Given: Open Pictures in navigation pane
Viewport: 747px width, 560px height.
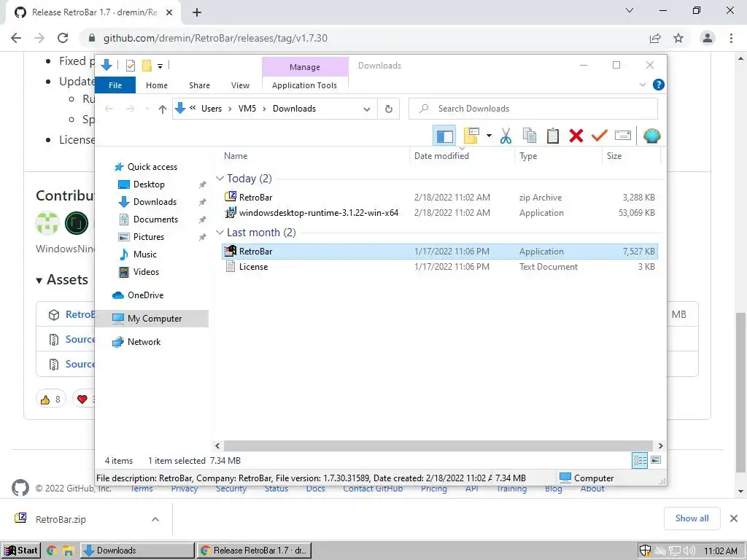Looking at the screenshot, I should tap(148, 237).
